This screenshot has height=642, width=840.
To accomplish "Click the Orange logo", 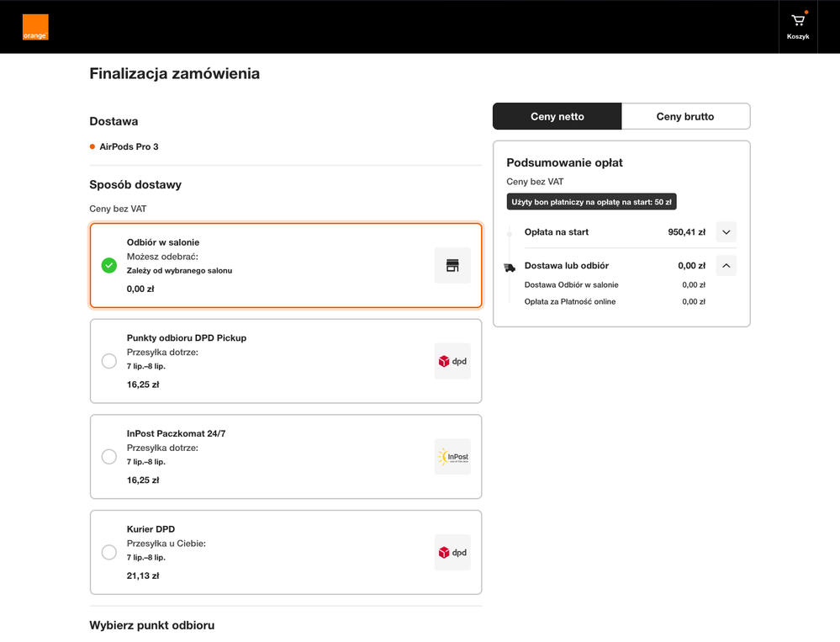I will (35, 27).
